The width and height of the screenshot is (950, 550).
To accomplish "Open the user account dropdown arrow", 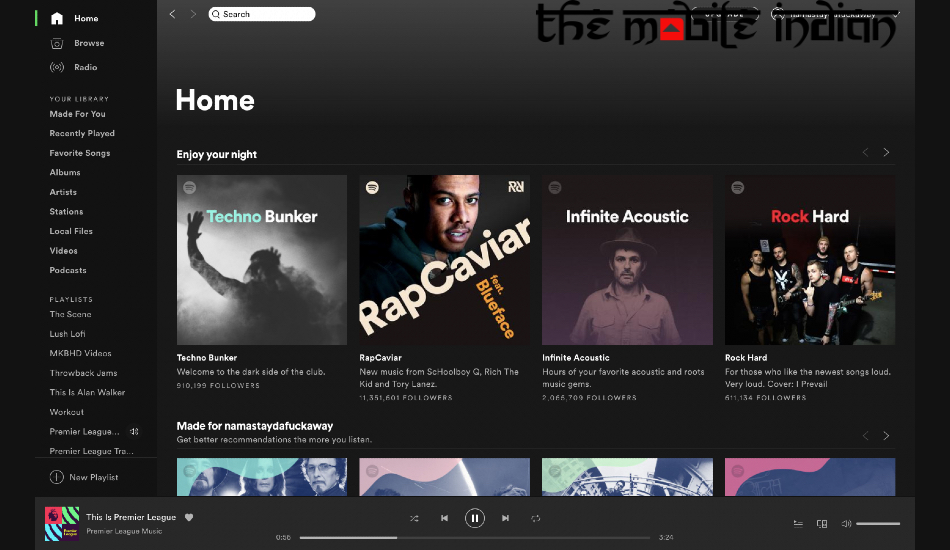I will pos(896,14).
